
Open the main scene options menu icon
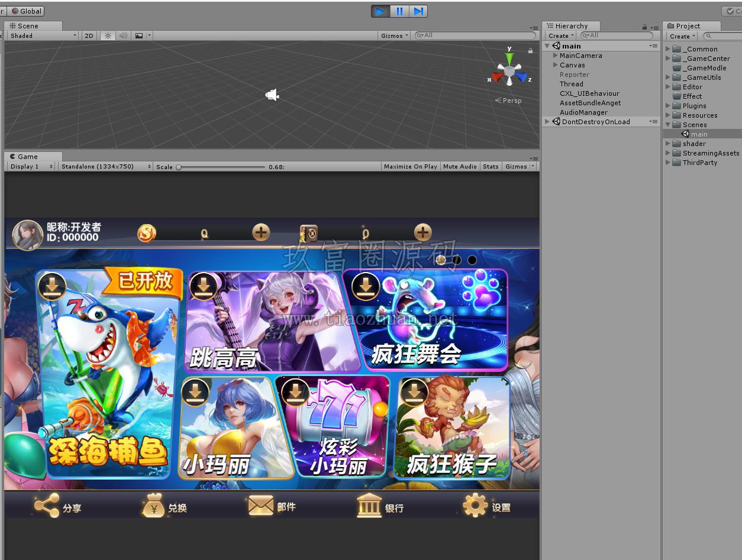pyautogui.click(x=653, y=46)
